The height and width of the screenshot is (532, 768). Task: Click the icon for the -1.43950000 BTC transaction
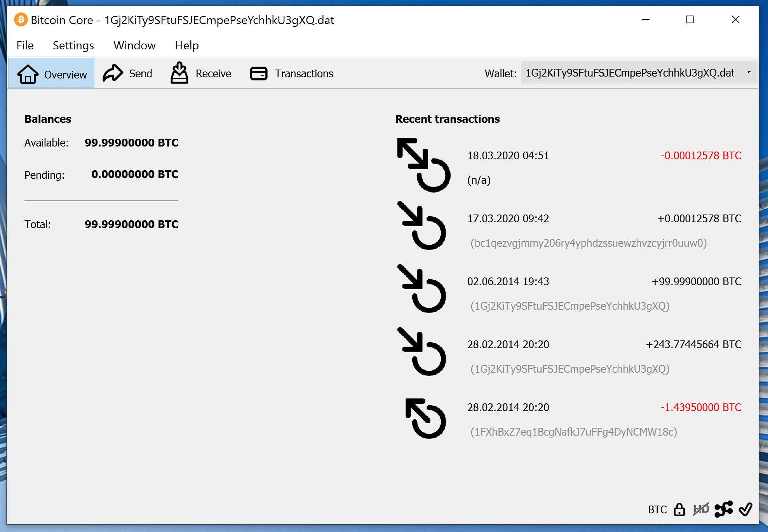point(426,419)
